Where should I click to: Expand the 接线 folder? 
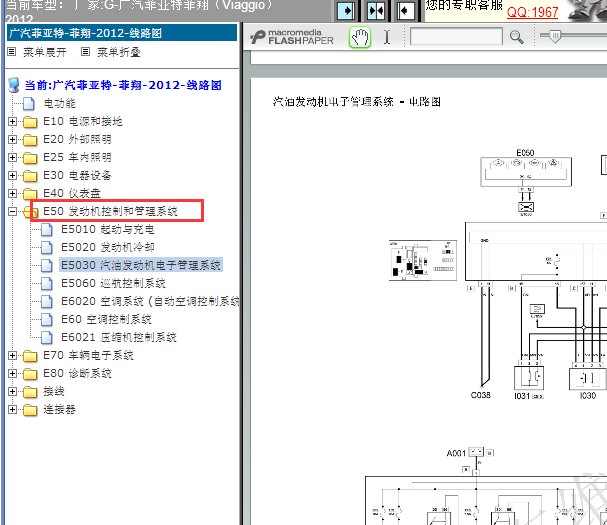pyautogui.click(x=12, y=391)
